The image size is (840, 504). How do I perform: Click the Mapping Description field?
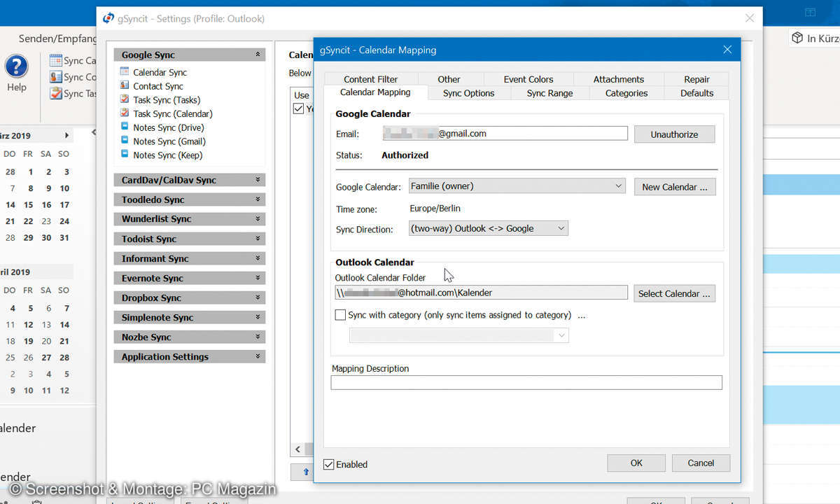pos(526,382)
